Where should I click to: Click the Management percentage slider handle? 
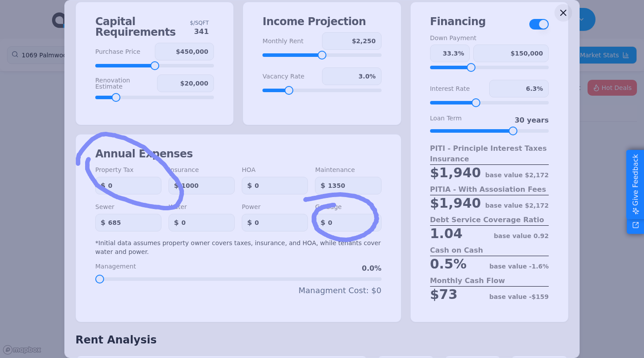coord(100,279)
